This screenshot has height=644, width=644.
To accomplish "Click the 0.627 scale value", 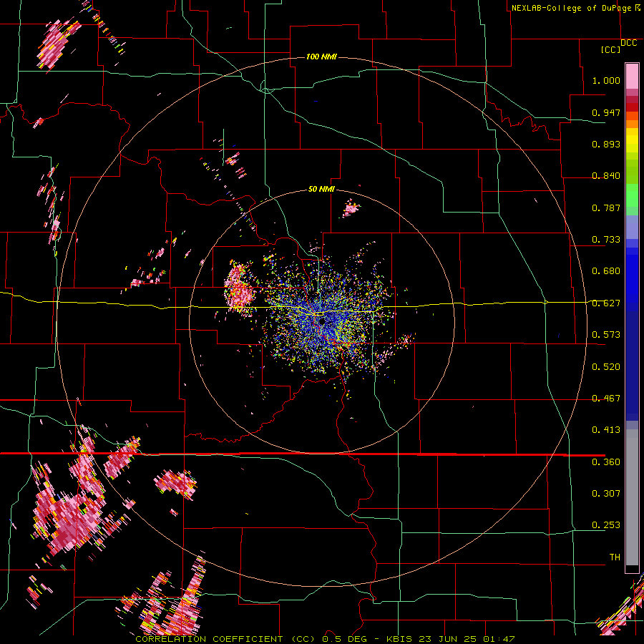I will coord(606,303).
